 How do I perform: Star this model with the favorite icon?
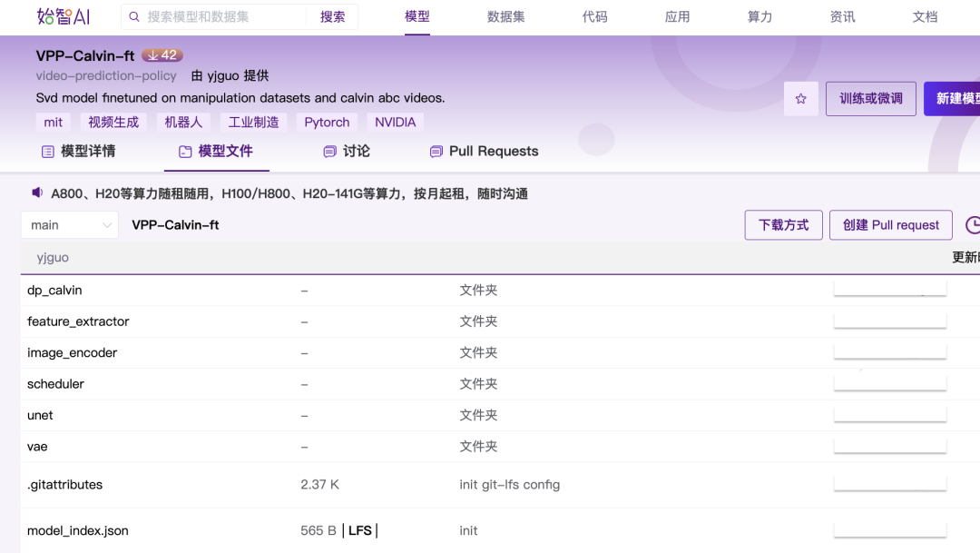pyautogui.click(x=800, y=99)
